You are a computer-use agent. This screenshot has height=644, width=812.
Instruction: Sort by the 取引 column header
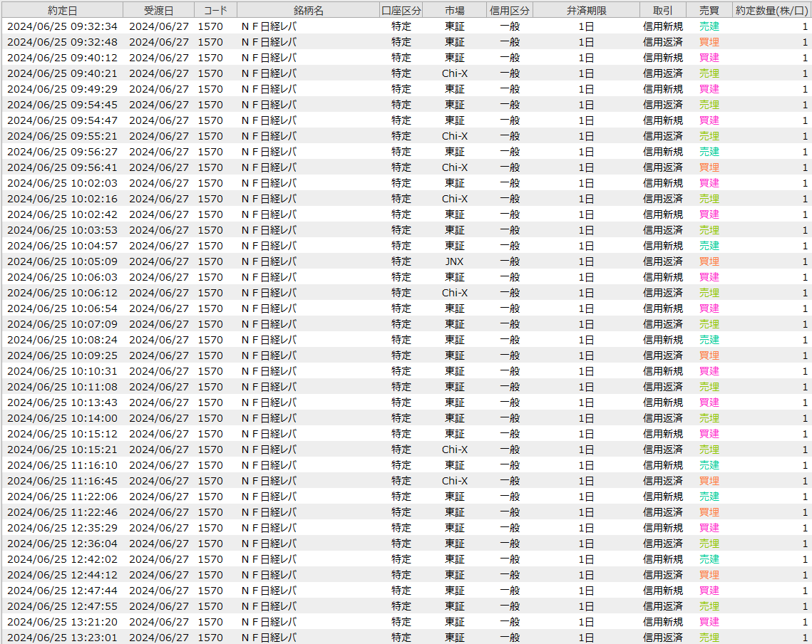(x=662, y=11)
